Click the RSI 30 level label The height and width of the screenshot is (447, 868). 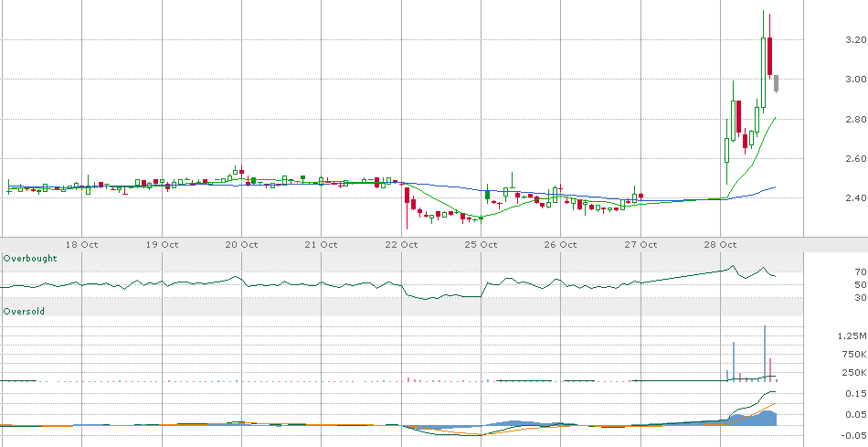click(x=861, y=298)
